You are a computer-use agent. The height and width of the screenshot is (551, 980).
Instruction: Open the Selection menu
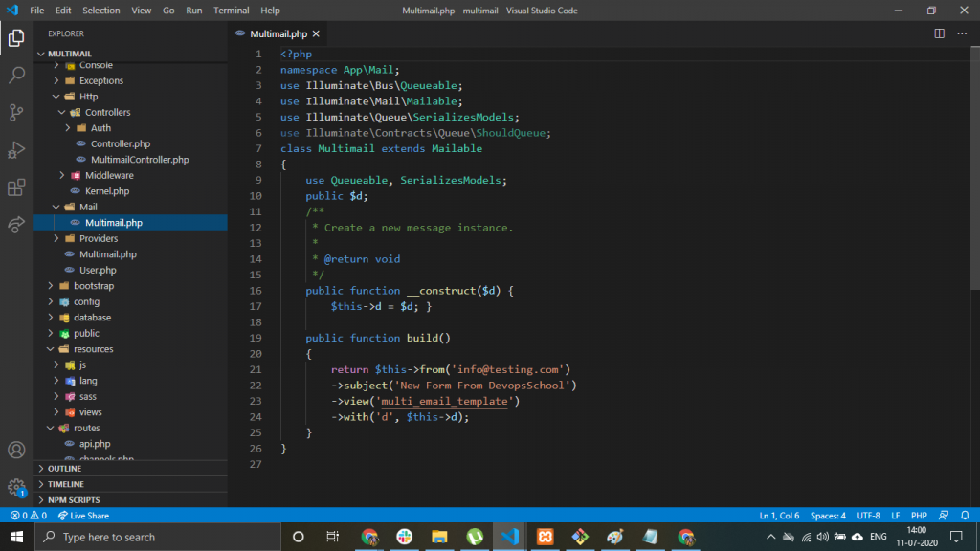100,10
